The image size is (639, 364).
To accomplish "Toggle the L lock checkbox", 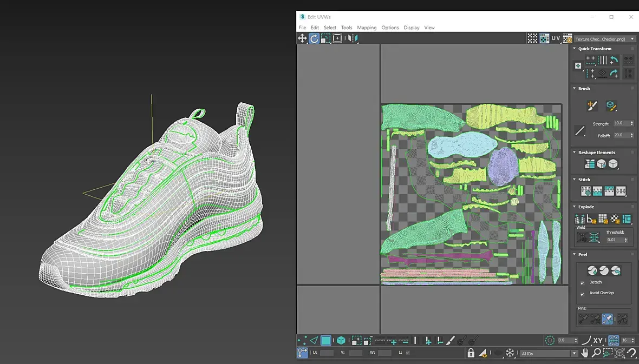I will tap(408, 353).
